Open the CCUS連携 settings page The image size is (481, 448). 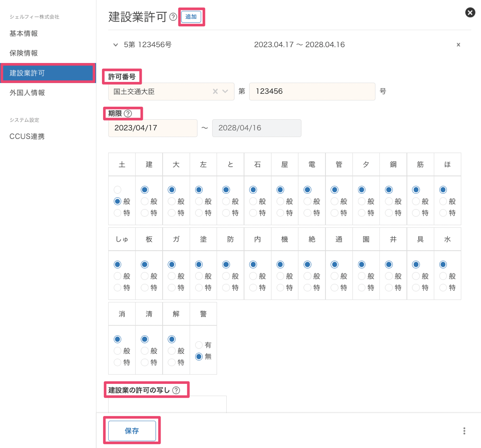(x=27, y=136)
